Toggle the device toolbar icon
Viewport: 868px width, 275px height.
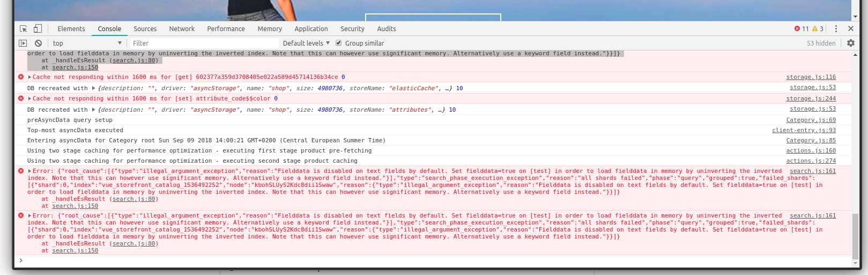pos(38,28)
